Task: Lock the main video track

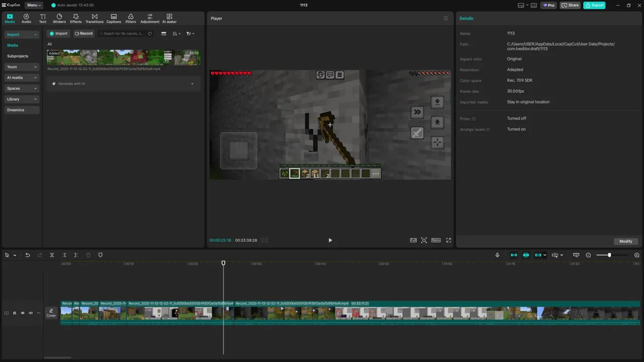Action: [x=15, y=313]
